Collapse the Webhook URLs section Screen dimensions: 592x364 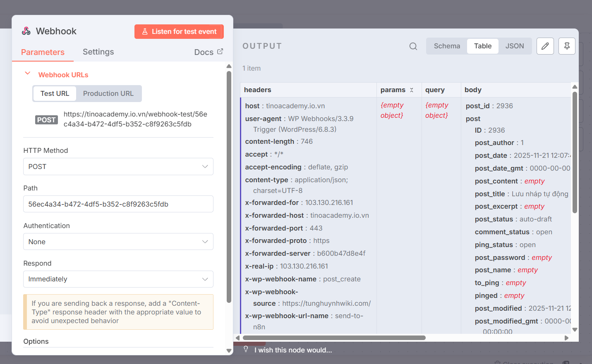pos(28,74)
